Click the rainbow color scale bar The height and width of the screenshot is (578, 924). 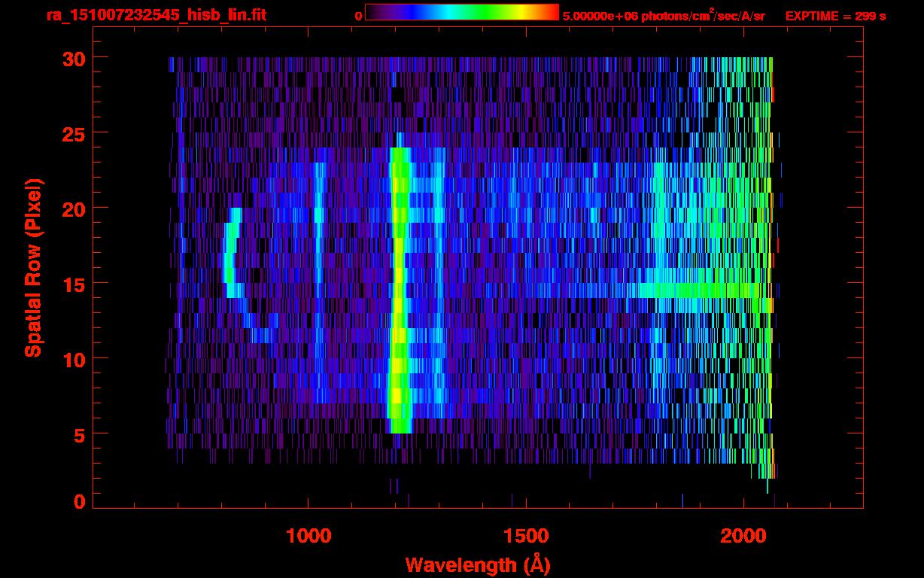tap(461, 12)
